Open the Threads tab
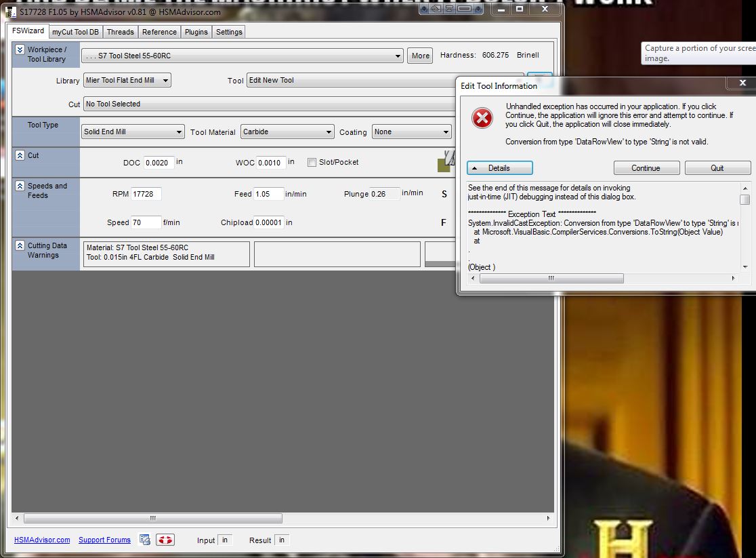Screen dimensions: 756x558 tap(121, 32)
